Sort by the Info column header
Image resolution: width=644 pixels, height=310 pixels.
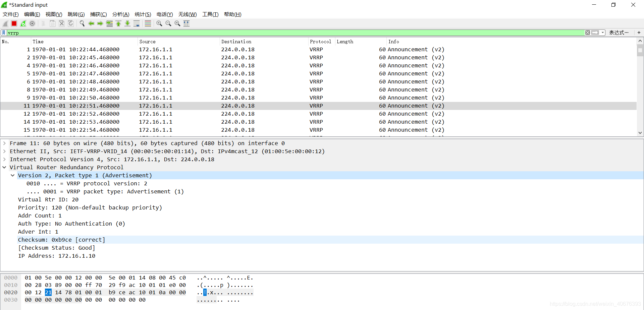[x=512, y=42]
